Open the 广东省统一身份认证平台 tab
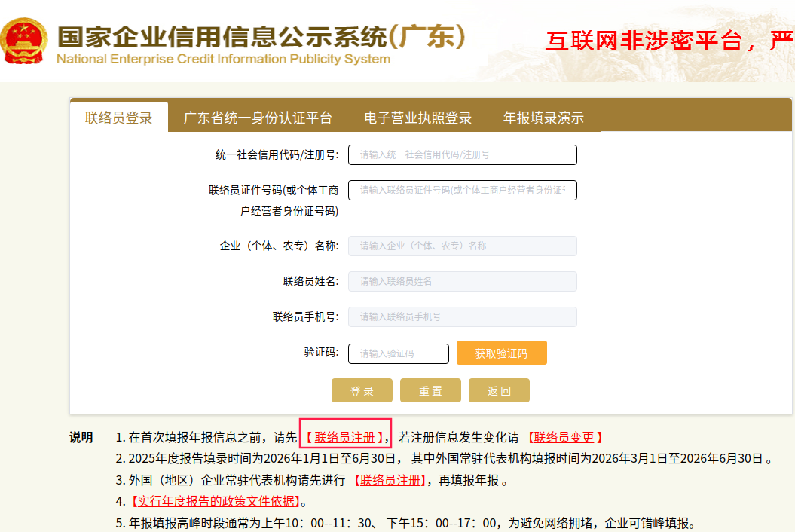The height and width of the screenshot is (532, 795). point(258,118)
